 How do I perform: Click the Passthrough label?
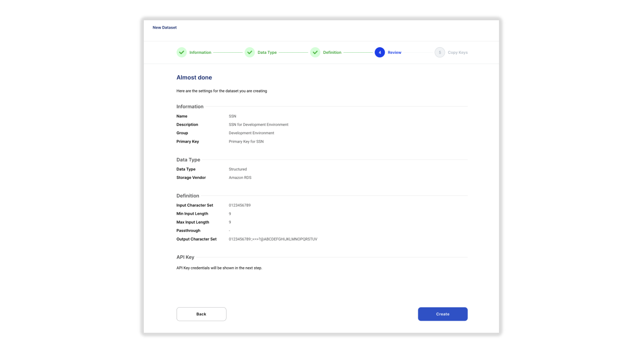[x=188, y=231]
